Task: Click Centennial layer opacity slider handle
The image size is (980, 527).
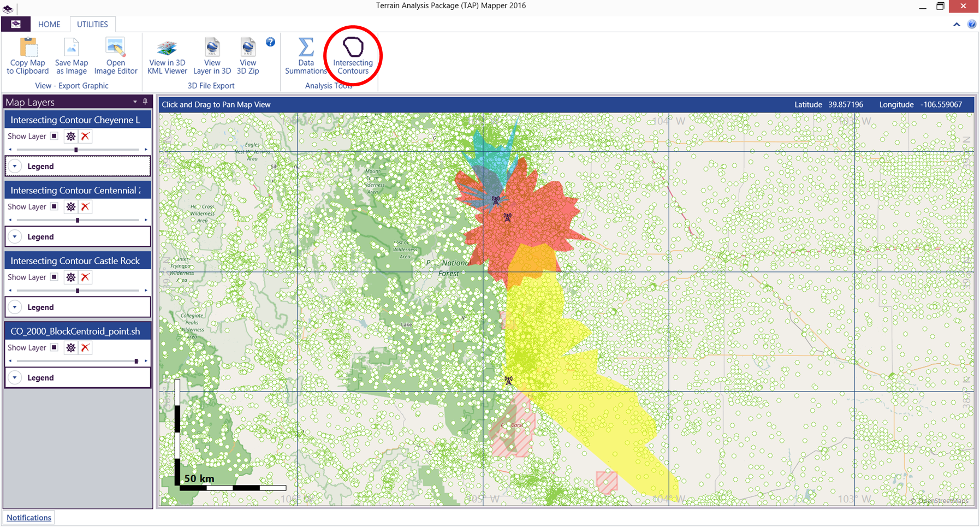Action: click(x=78, y=220)
